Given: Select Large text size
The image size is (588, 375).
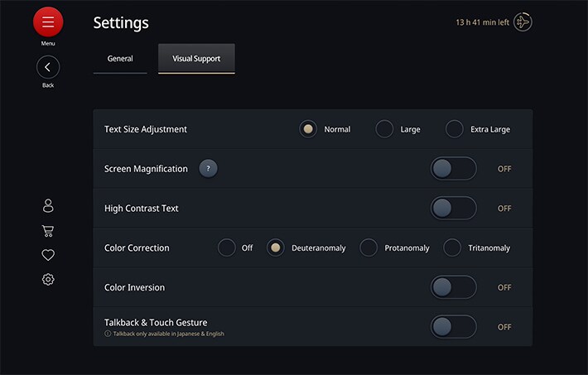Looking at the screenshot, I should (x=384, y=129).
